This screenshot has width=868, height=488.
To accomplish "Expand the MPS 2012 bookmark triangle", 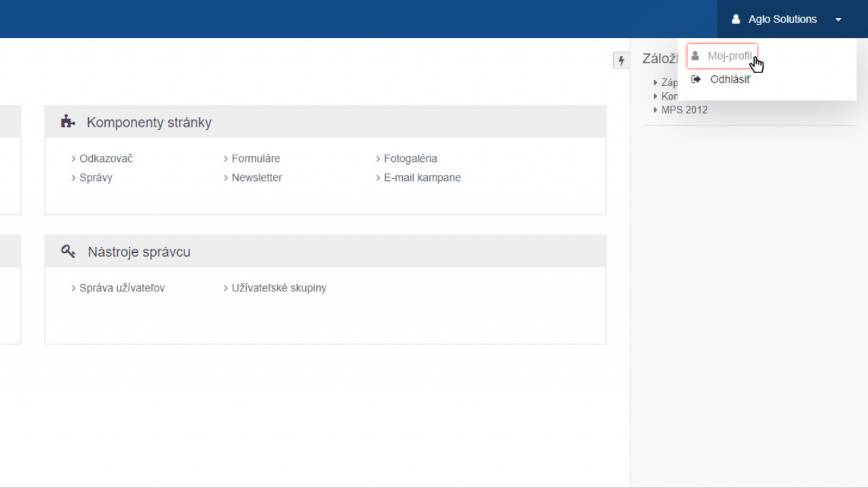I will point(656,110).
